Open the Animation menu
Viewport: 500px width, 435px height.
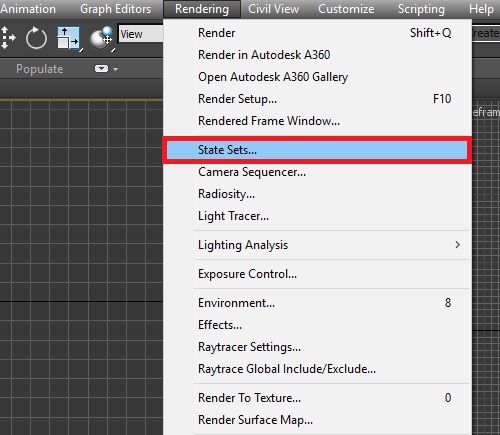28,9
